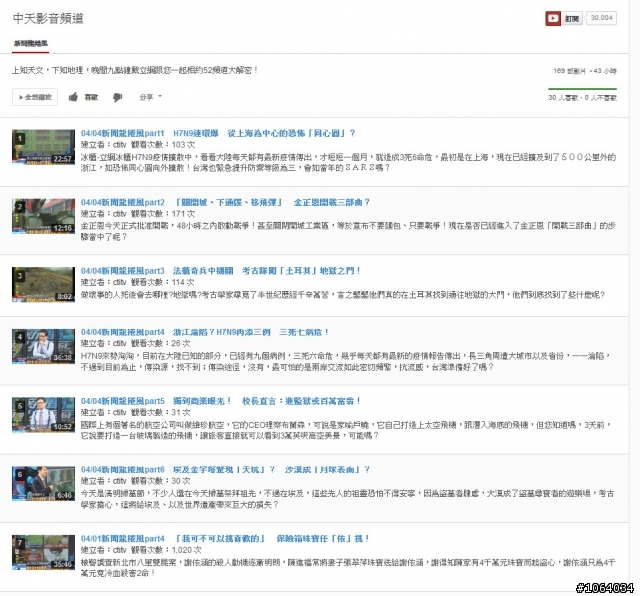This screenshot has height=596, width=640.
Task: Click the playlist description under the tab
Action: click(x=135, y=70)
